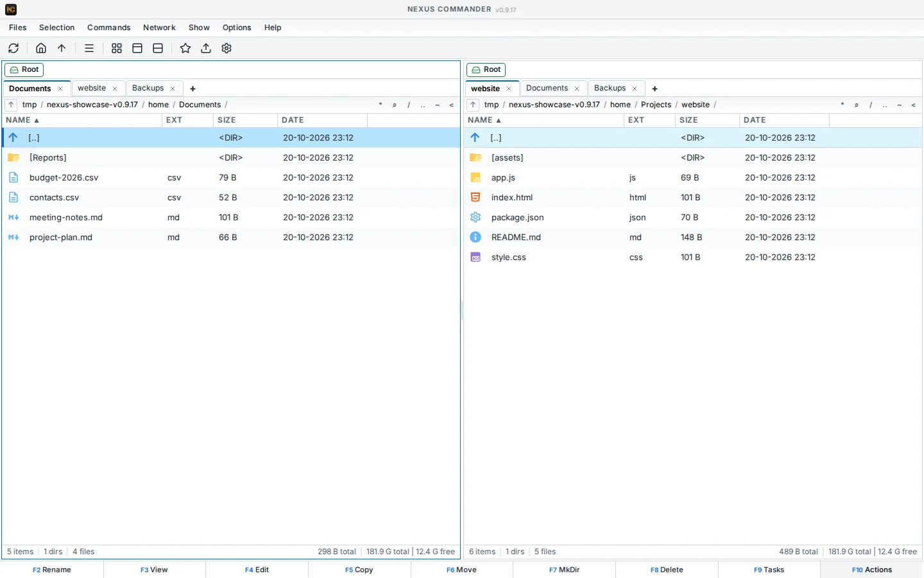
Task: Go to home directory via house icon
Action: point(41,48)
